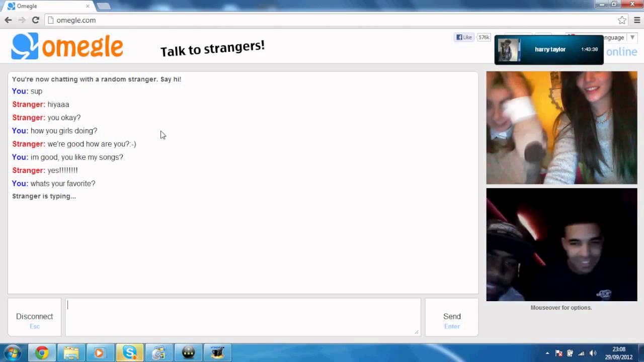Screen dimensions: 644x362
Task: Bookmark this page with the star icon
Action: coord(622,20)
